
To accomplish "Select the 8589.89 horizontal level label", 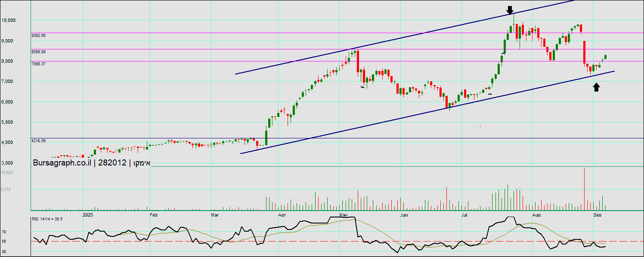I will pyautogui.click(x=38, y=52).
